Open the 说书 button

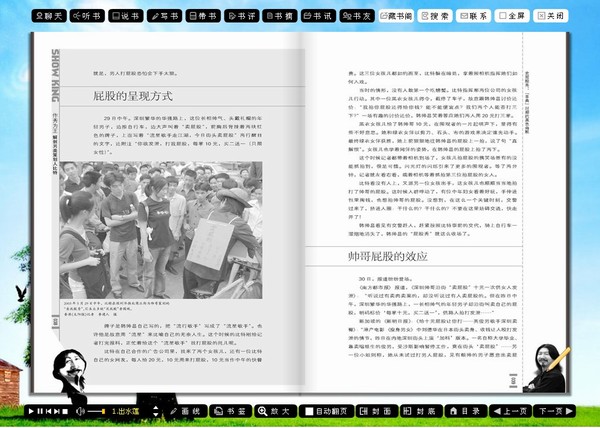click(126, 16)
